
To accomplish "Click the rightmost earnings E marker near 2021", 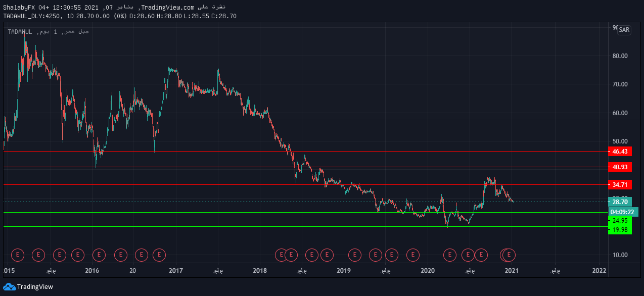I will click(x=510, y=255).
